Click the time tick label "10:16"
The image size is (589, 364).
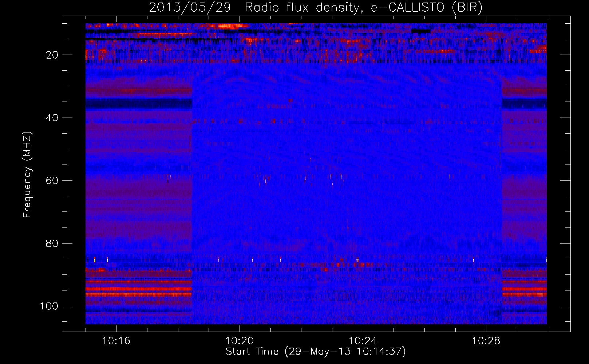pyautogui.click(x=116, y=341)
